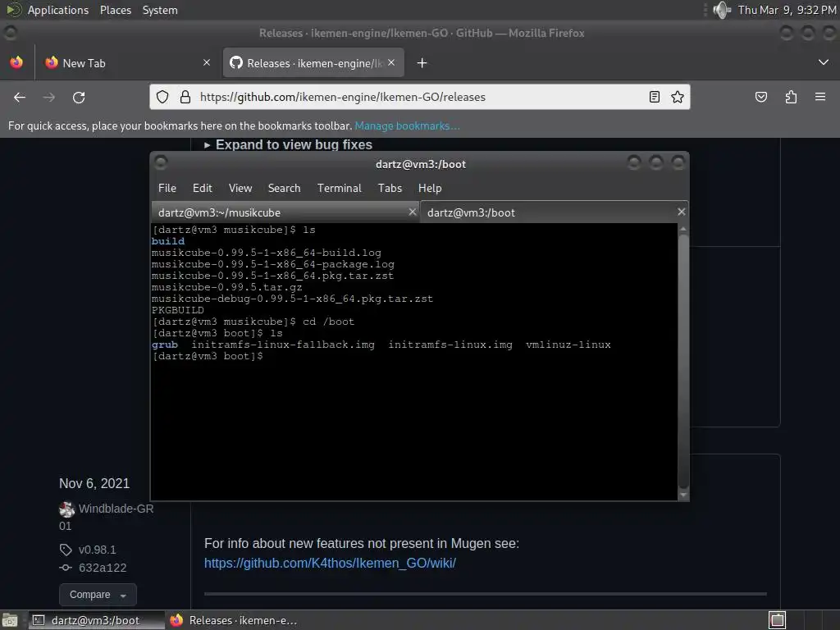Open the clock showing Thu Mar 9
The width and height of the screenshot is (840, 630).
pyautogui.click(x=787, y=10)
